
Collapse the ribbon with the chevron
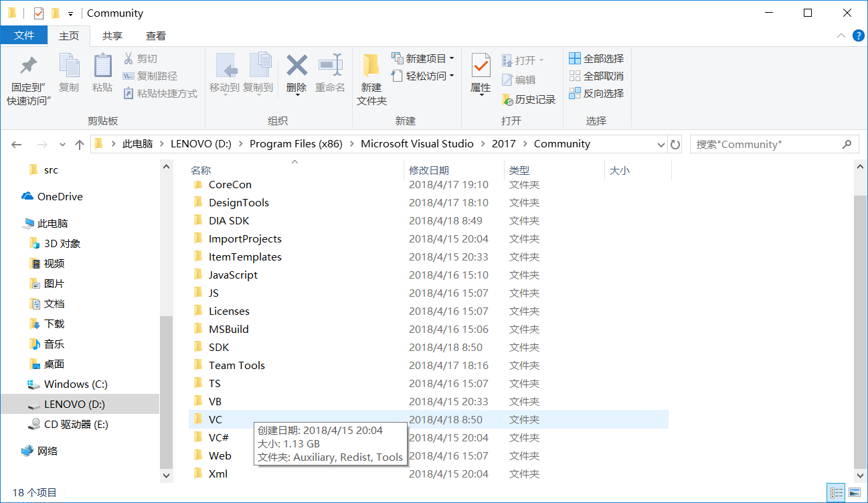pyautogui.click(x=841, y=35)
